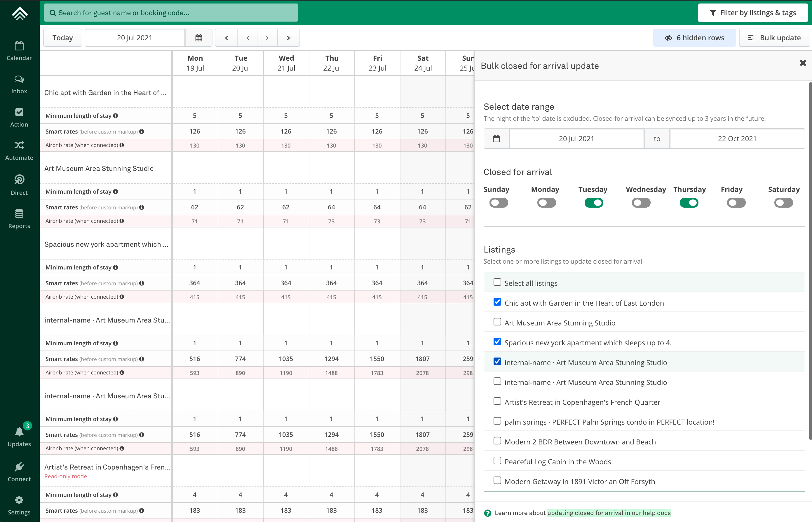
Task: Turn off Thursday closed for arrival
Action: pyautogui.click(x=689, y=203)
